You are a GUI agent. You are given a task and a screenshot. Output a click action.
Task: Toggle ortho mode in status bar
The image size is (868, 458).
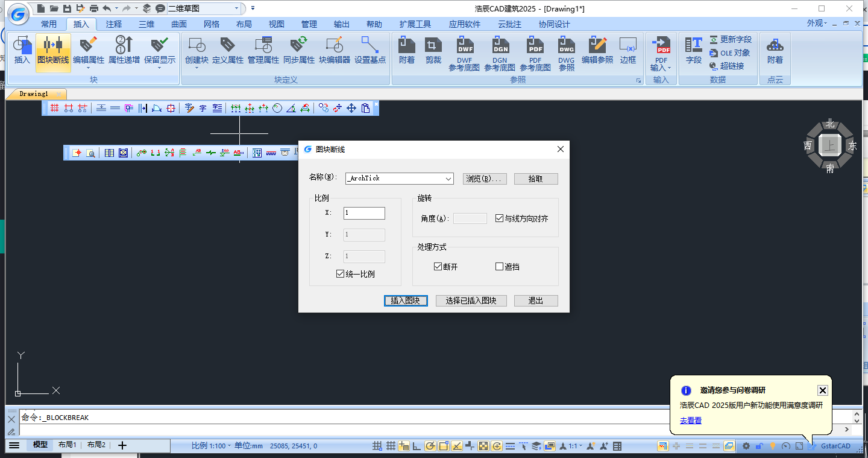(417, 446)
